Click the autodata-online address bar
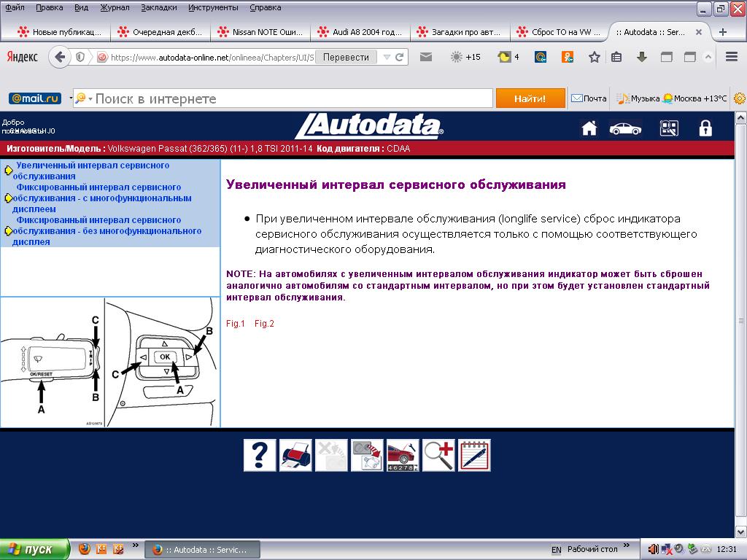Screen dimensions: 747x560 (x=212, y=57)
